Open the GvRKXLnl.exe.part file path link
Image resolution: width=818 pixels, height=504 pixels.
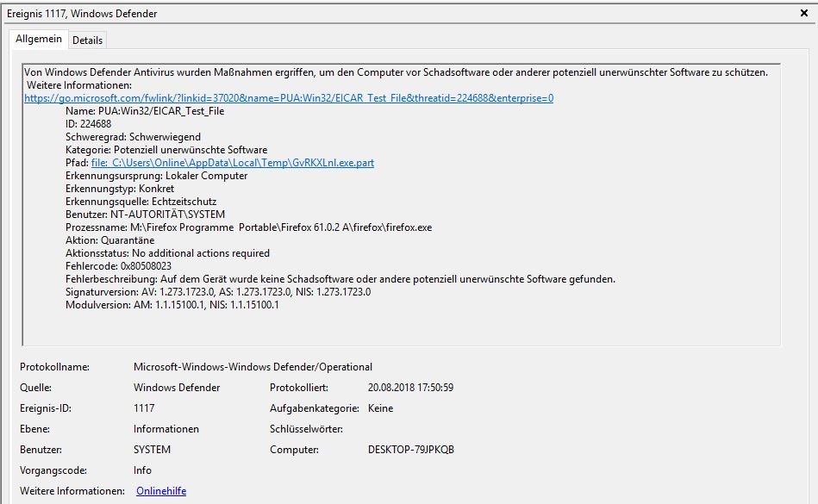pos(233,163)
